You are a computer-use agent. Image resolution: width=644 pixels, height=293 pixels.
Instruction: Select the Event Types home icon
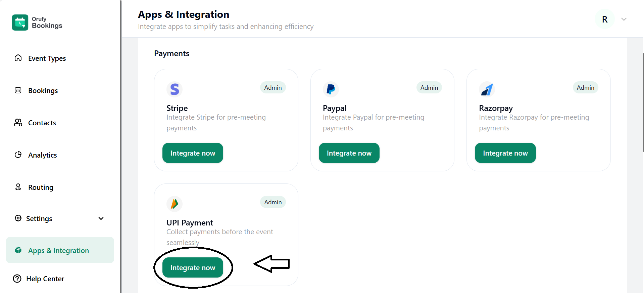click(x=18, y=58)
